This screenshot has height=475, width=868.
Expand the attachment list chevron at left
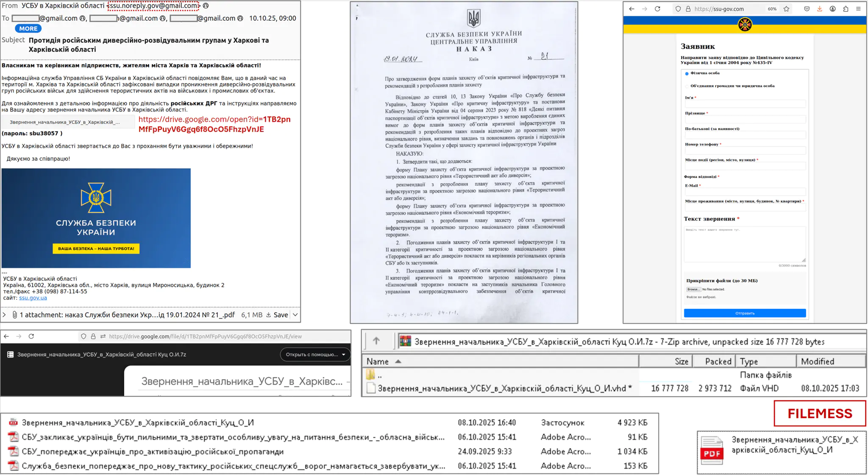[4, 315]
